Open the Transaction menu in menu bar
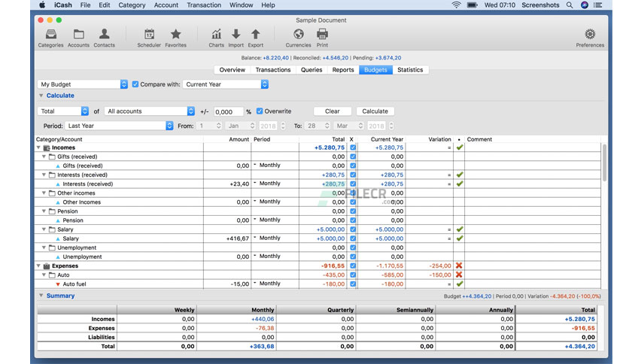Viewport: 629px width, 364px height. (204, 5)
